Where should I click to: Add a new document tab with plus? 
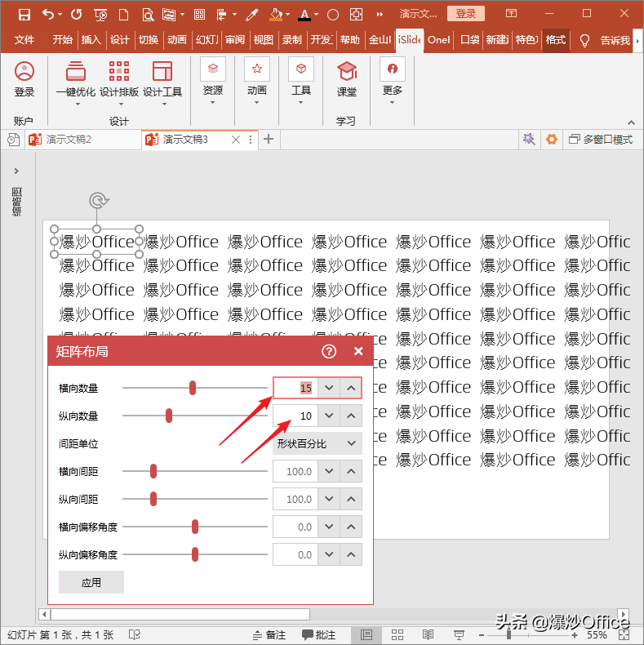pyautogui.click(x=269, y=139)
